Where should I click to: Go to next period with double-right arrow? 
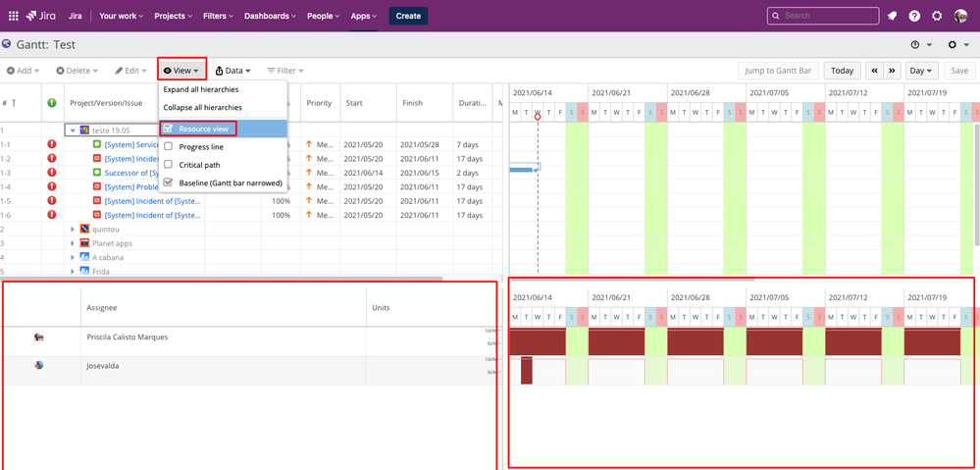tap(892, 71)
